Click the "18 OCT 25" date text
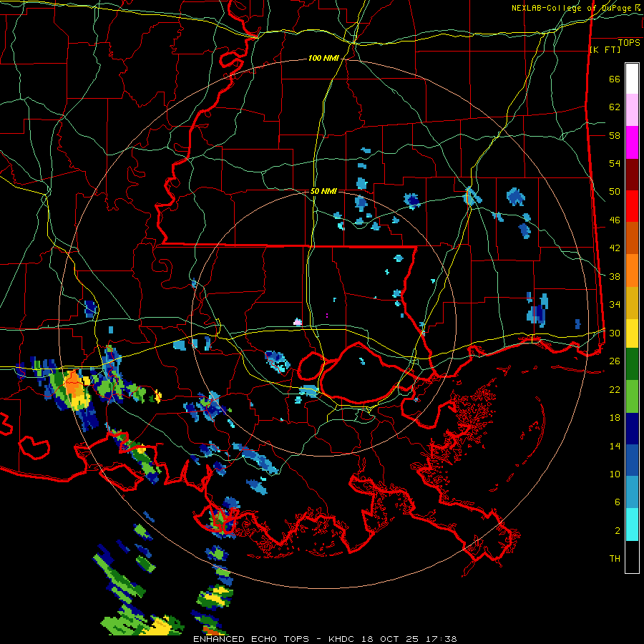 click(x=390, y=639)
